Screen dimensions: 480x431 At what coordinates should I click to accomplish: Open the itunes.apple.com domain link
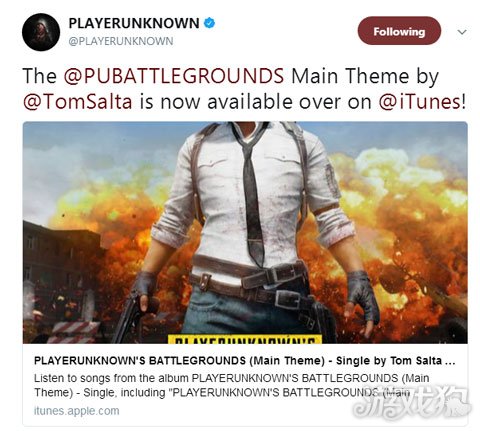tap(76, 411)
